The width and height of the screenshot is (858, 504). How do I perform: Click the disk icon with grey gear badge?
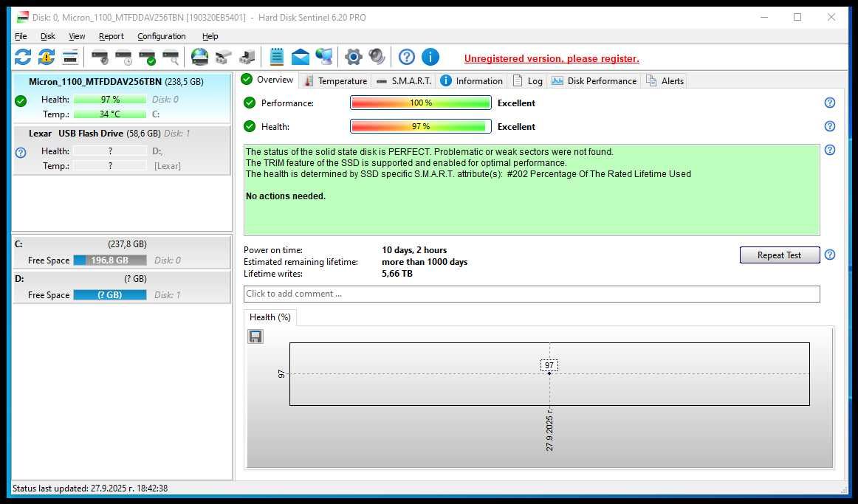click(x=100, y=57)
